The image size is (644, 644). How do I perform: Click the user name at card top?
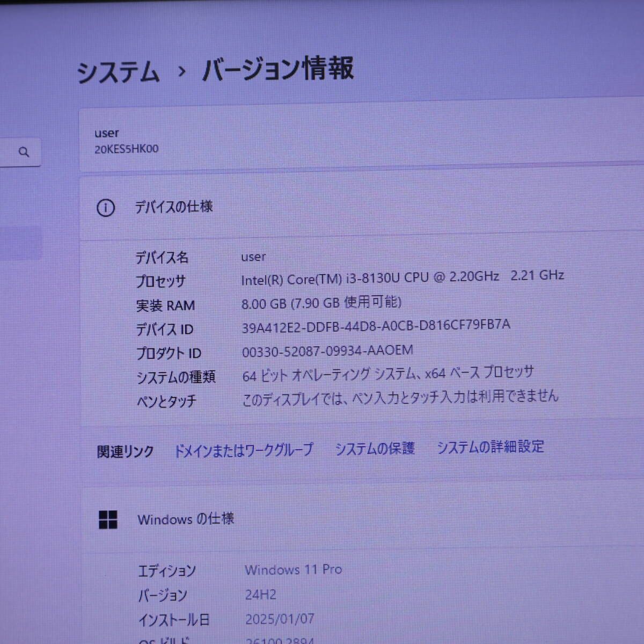(x=106, y=133)
